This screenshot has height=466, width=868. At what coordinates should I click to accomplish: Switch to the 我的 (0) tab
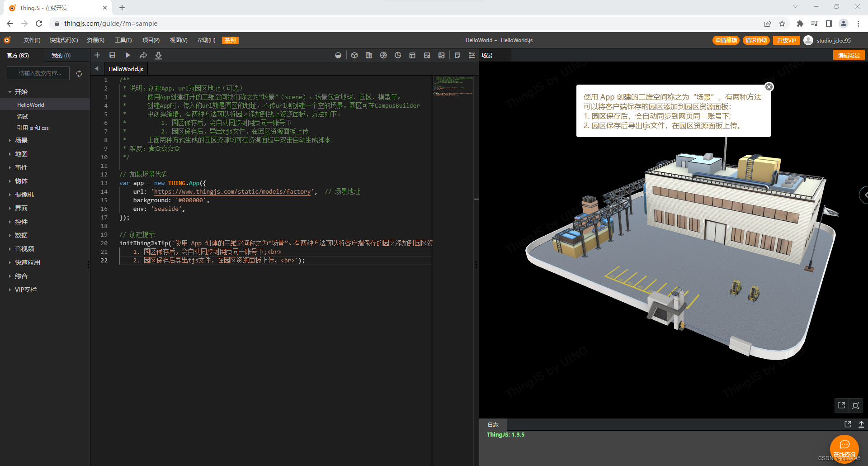tap(61, 56)
